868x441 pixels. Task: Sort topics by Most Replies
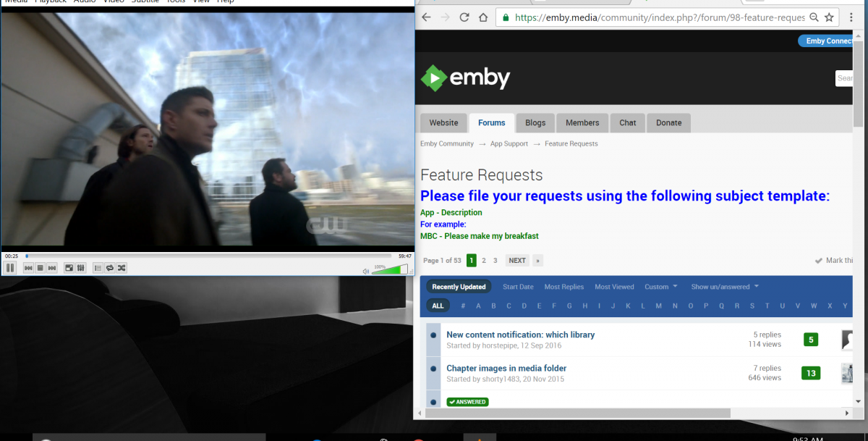coord(564,287)
